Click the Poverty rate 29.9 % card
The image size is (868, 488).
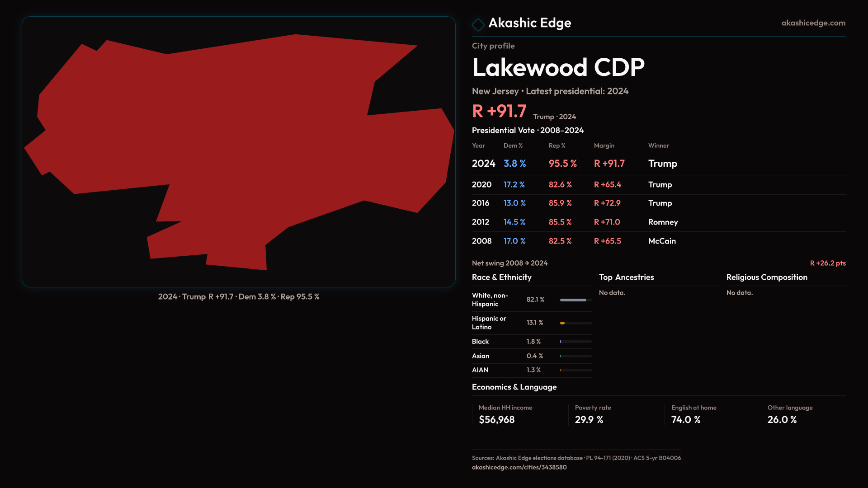point(592,414)
